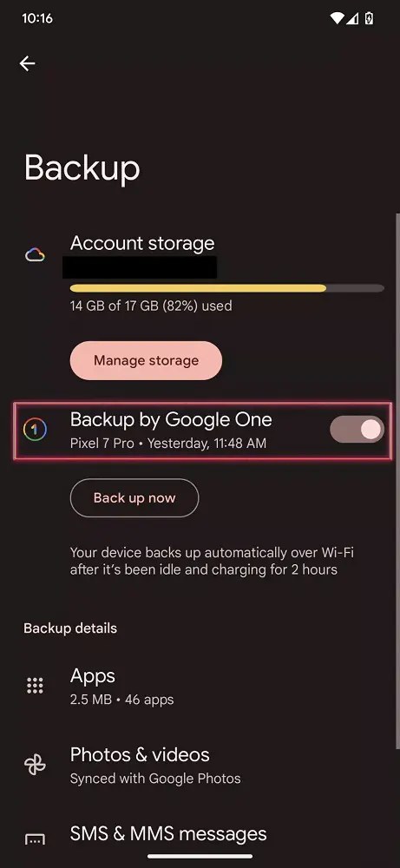Tap the bottom navigation gesture bar
The height and width of the screenshot is (868, 400).
tap(200, 857)
